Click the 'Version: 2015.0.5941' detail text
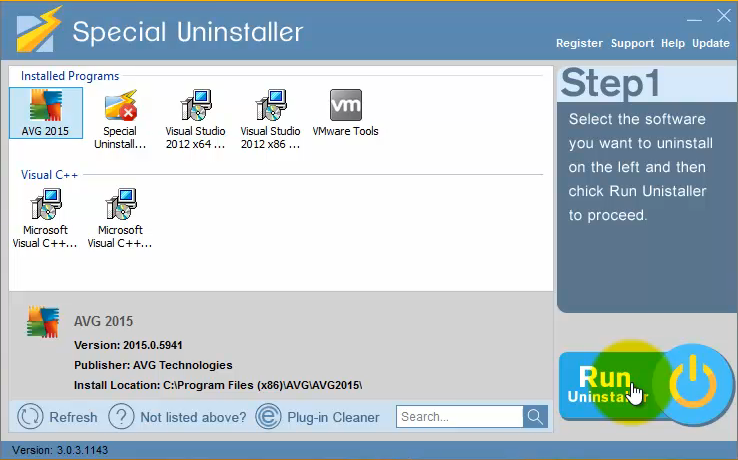738x460 pixels. pos(128,345)
